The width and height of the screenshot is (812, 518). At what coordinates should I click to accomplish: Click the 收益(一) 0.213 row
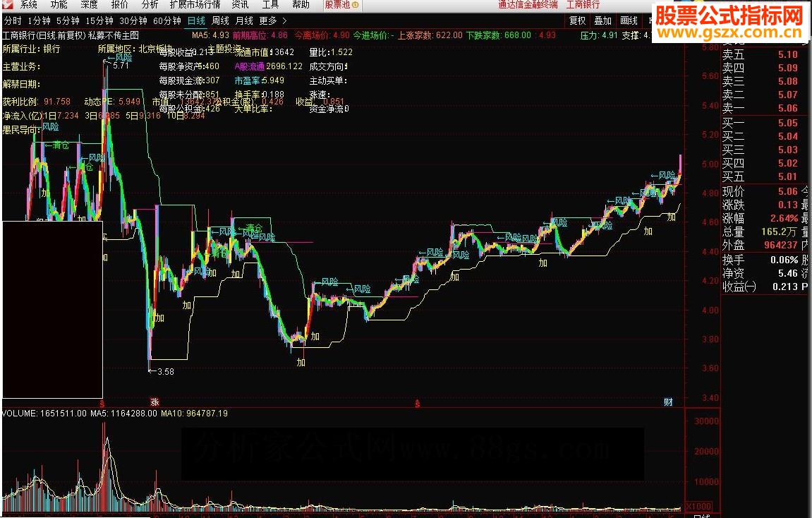tap(761, 287)
